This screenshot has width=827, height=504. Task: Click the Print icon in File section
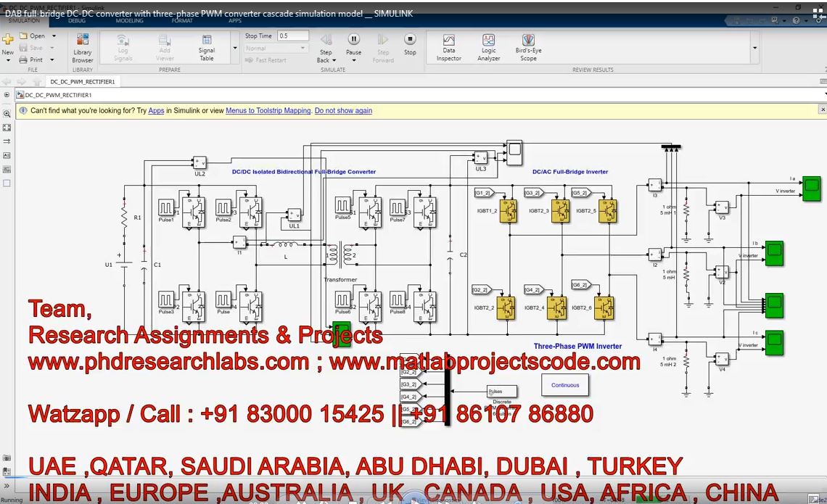pyautogui.click(x=23, y=59)
